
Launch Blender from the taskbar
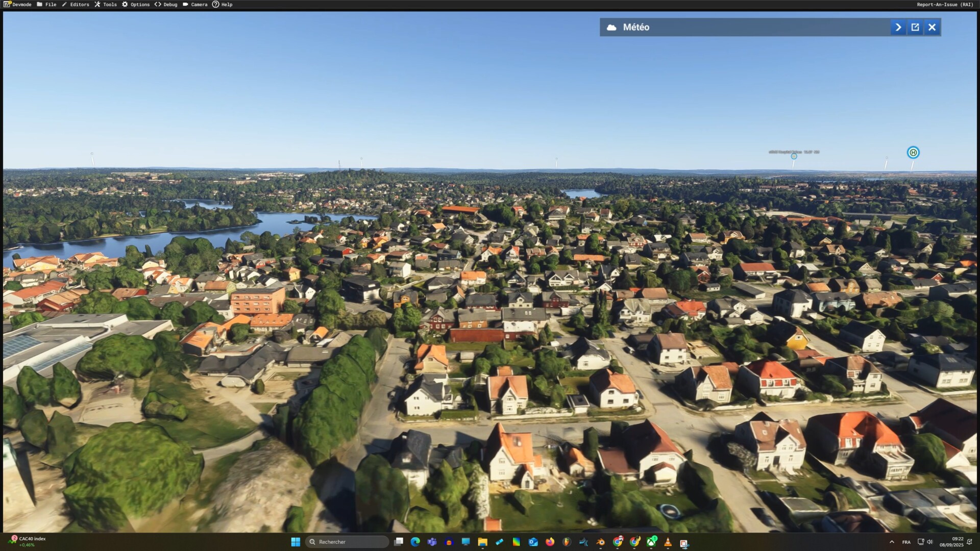pos(600,542)
